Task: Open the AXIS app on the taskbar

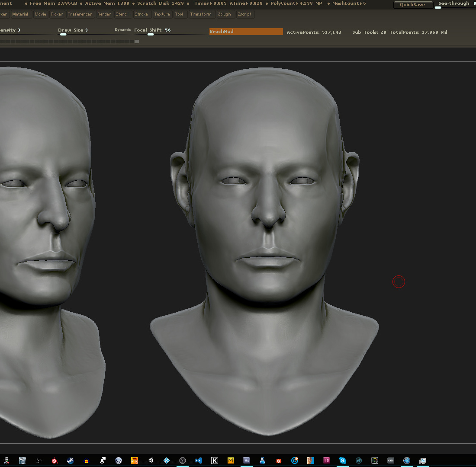Action: pos(391,461)
